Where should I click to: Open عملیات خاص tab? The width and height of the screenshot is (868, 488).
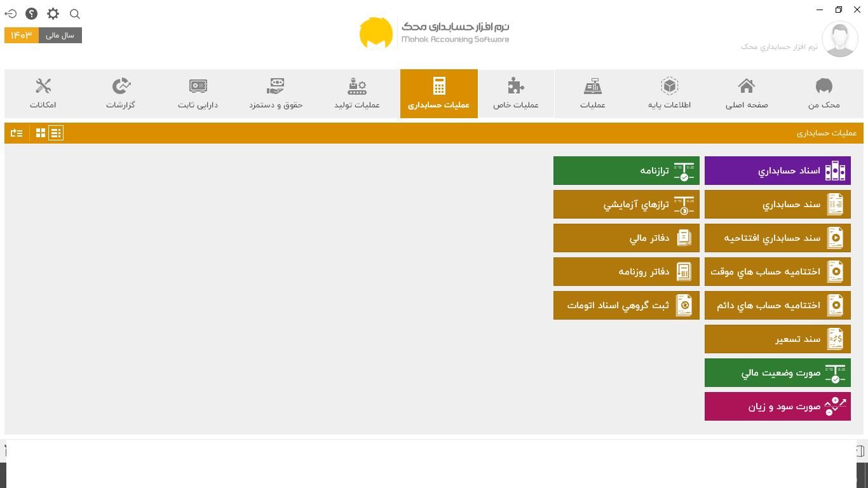coord(515,93)
